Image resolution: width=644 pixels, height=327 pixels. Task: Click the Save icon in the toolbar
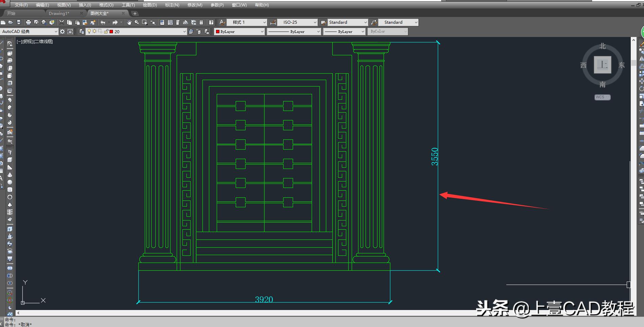(19, 22)
